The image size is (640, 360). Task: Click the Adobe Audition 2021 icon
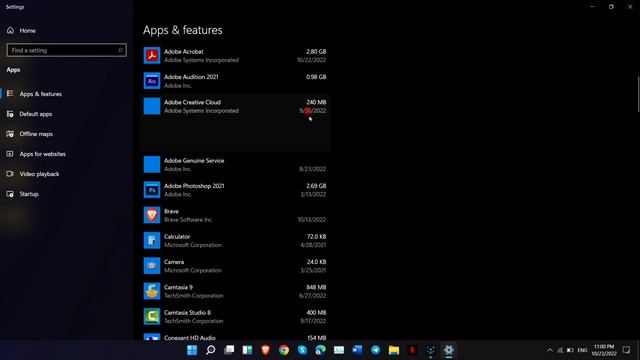pyautogui.click(x=152, y=81)
